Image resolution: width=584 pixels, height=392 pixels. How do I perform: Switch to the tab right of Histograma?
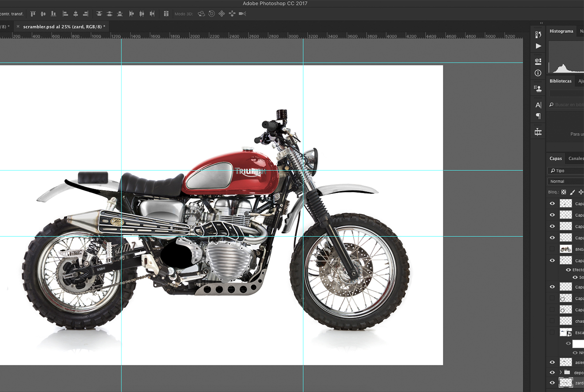[581, 31]
